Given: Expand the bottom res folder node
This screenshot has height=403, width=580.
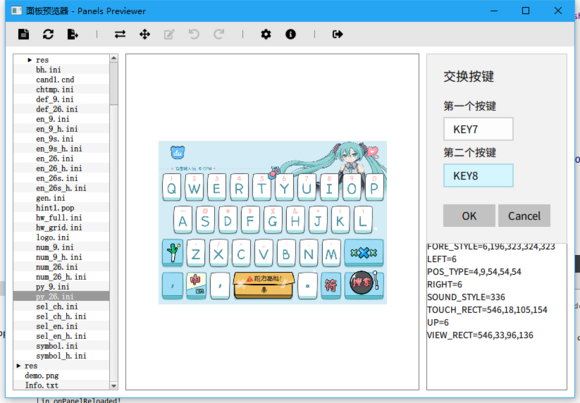Looking at the screenshot, I should pos(18,366).
